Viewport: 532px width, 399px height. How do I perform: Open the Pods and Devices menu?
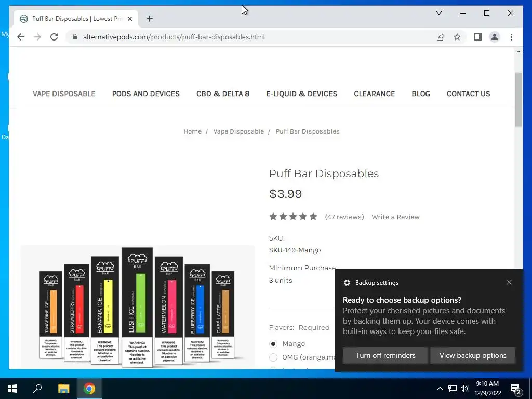point(146,94)
